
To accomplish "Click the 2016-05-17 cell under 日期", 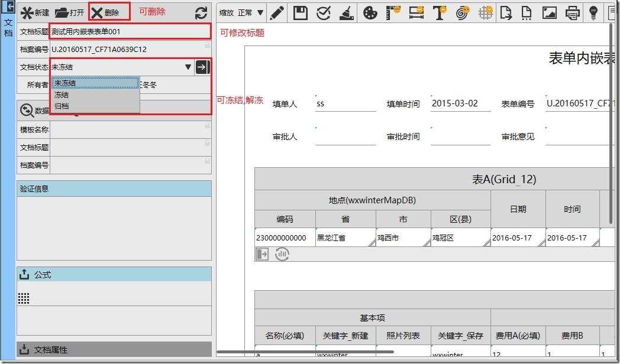I will 518,238.
